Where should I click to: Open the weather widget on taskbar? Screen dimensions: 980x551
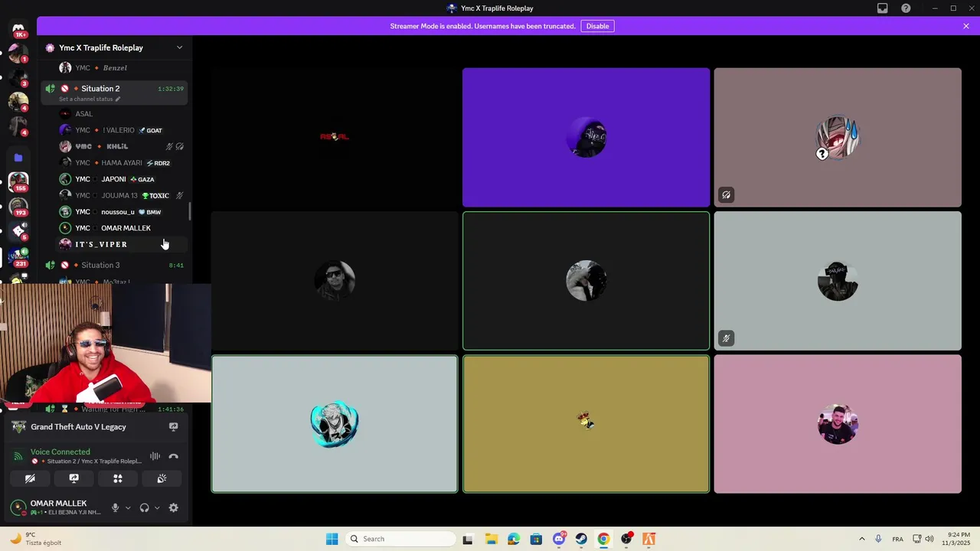click(x=34, y=539)
